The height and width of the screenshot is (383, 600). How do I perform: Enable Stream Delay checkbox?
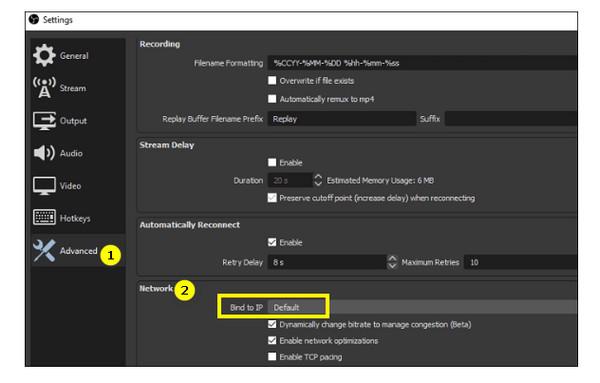point(272,162)
